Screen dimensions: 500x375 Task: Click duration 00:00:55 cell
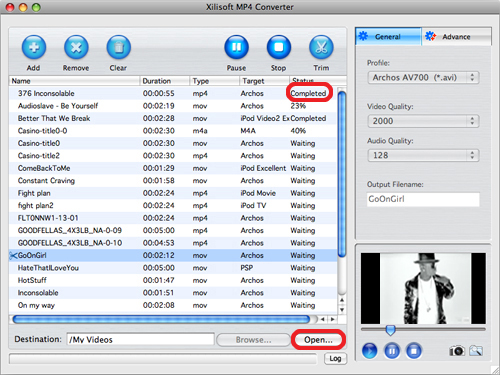point(159,93)
